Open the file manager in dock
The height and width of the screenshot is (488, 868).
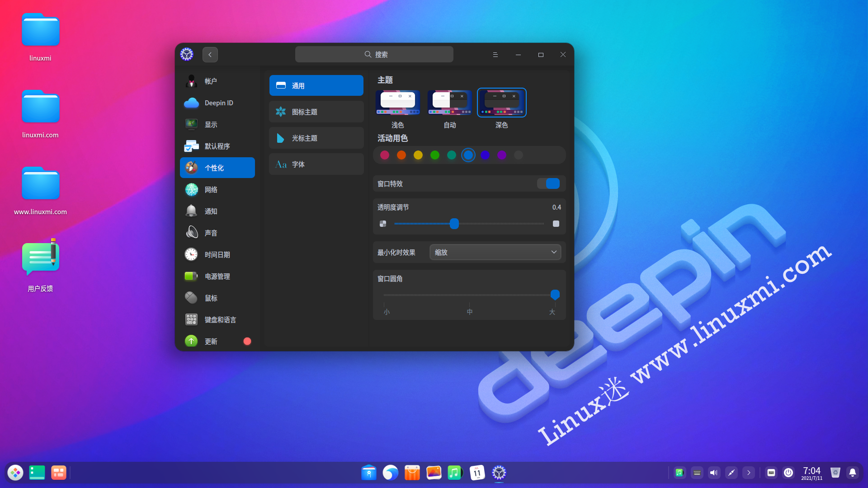pos(369,473)
